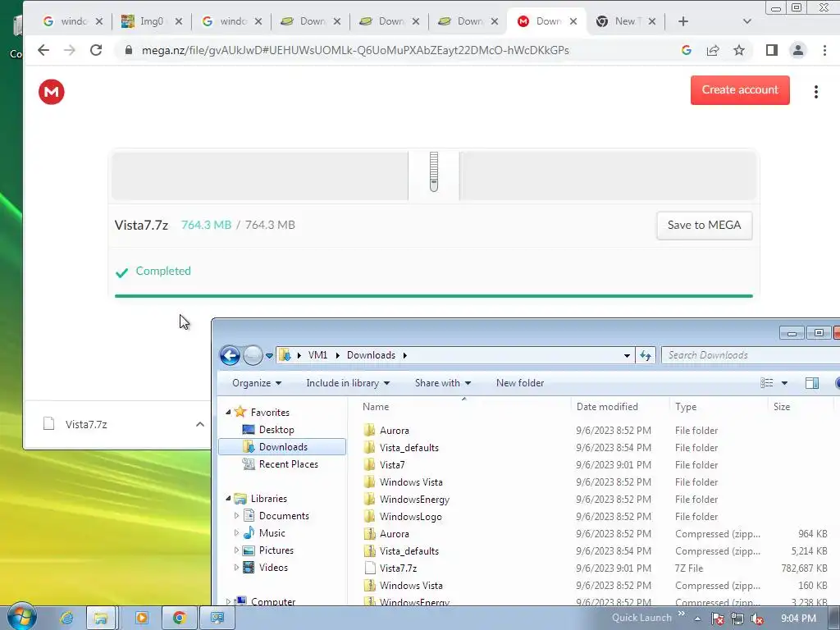
Task: Open view options dropdown arrow
Action: [x=784, y=383]
